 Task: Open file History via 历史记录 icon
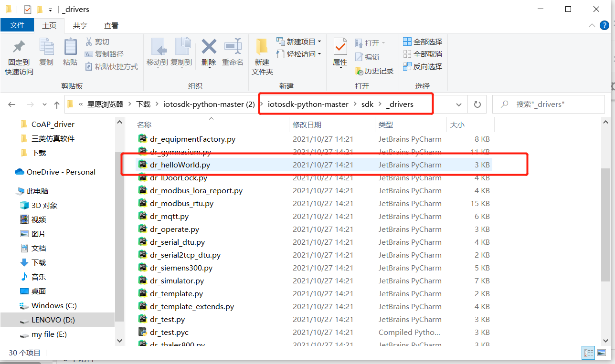pyautogui.click(x=377, y=71)
